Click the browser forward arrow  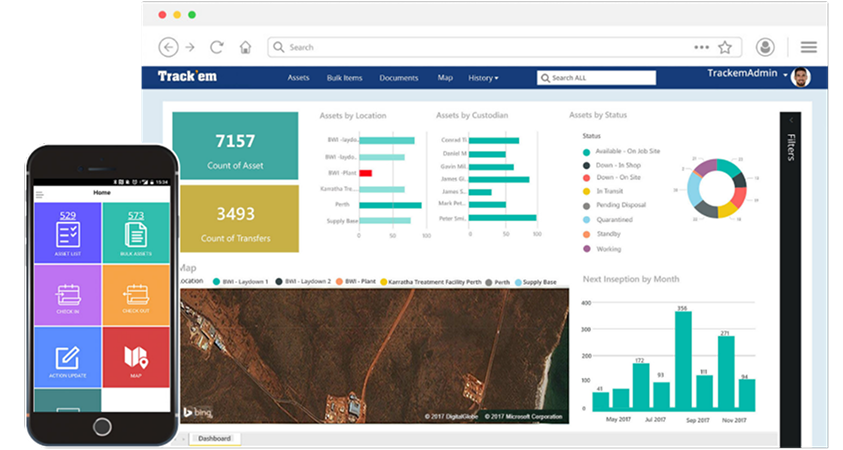pos(190,47)
